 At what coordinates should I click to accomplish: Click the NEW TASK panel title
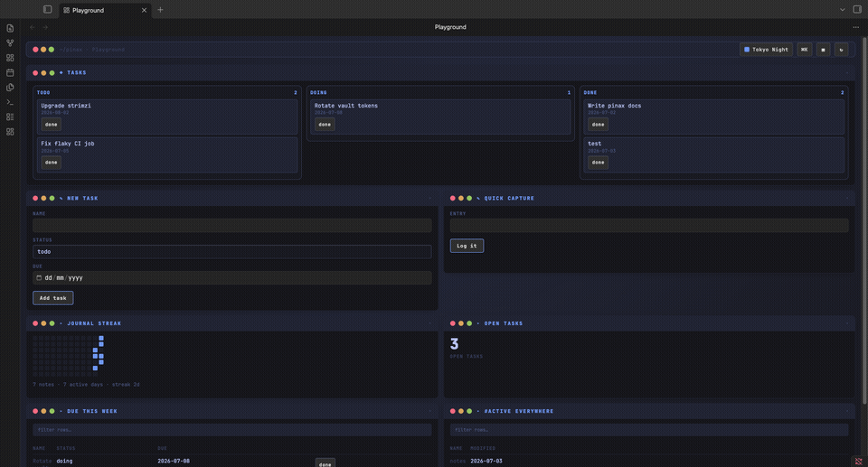(x=82, y=199)
